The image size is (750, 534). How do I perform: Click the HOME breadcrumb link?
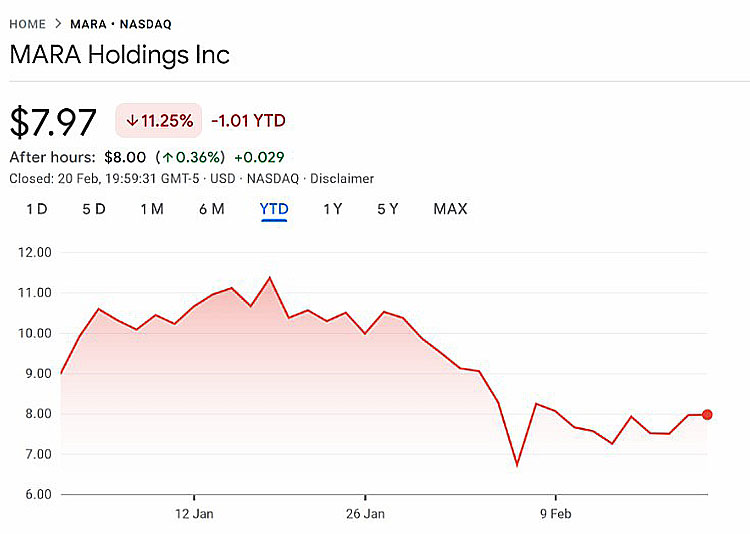(x=27, y=23)
